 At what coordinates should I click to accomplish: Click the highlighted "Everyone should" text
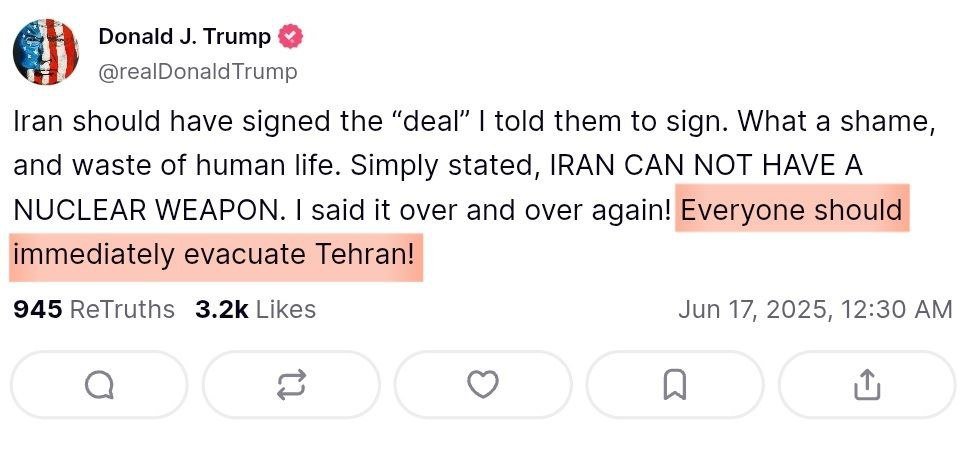coord(792,210)
